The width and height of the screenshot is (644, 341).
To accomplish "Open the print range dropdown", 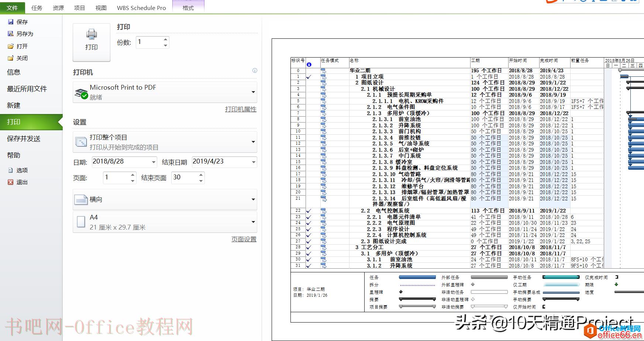I will 253,142.
